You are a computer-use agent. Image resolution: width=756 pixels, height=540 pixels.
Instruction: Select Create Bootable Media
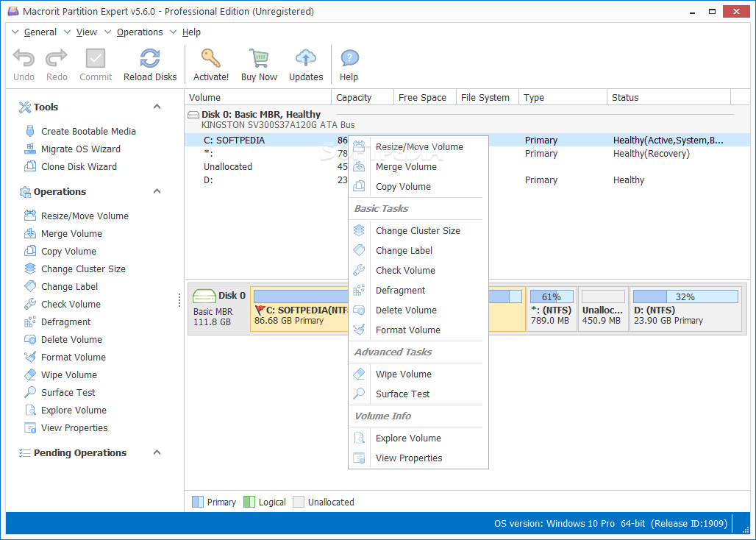(87, 131)
